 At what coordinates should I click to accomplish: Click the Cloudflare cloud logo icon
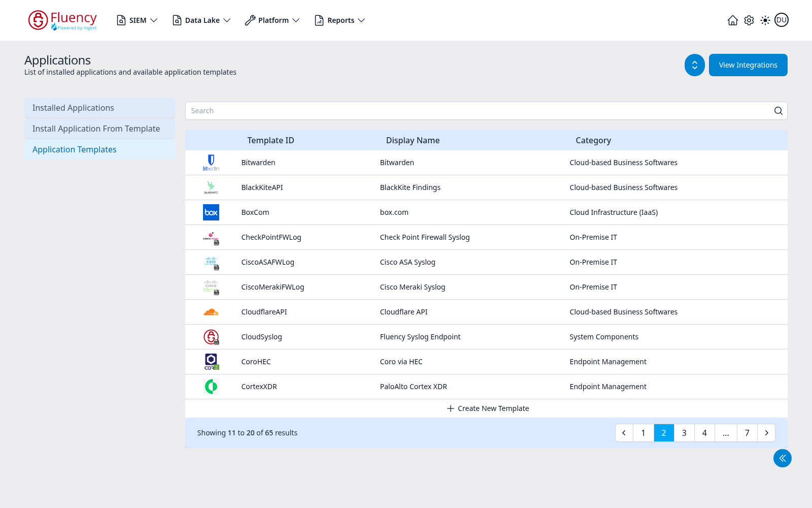[x=211, y=312]
